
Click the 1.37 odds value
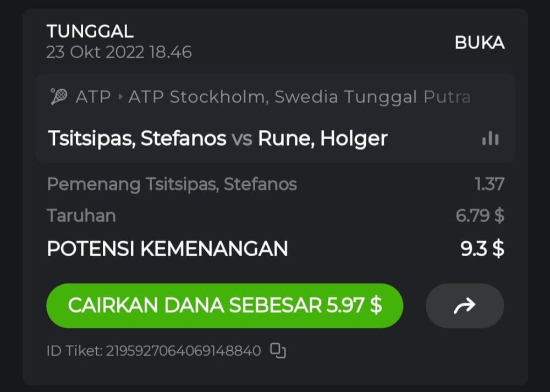[x=490, y=184]
